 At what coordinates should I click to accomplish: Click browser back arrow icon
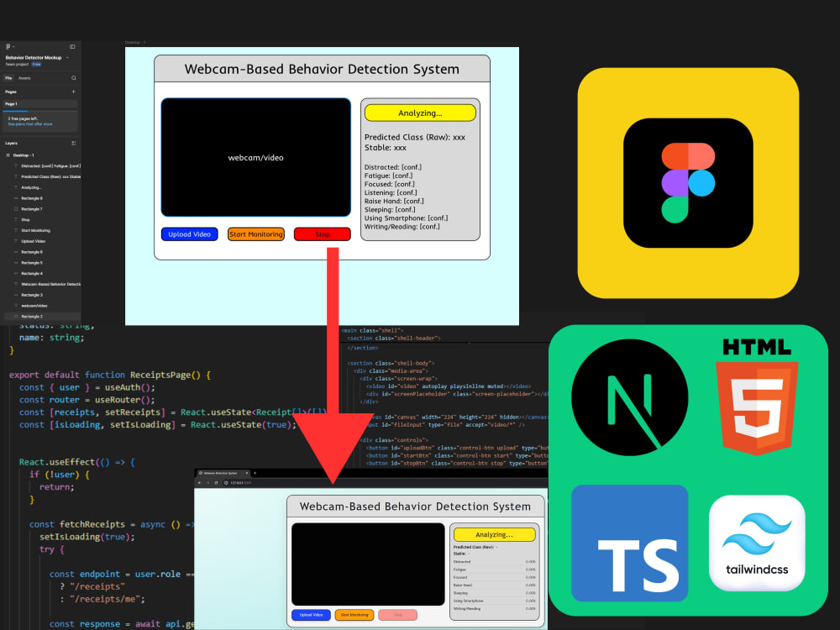coord(200,483)
